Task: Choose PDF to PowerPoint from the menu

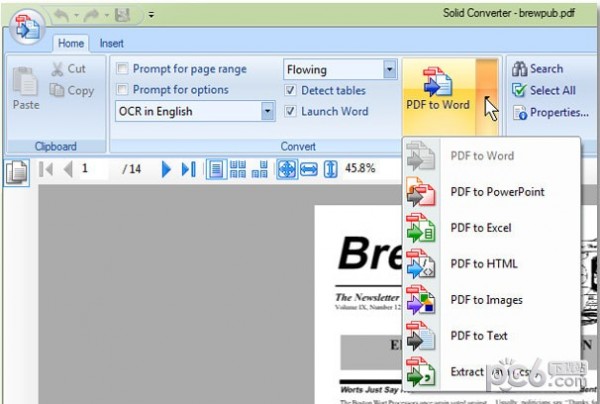Action: (496, 192)
